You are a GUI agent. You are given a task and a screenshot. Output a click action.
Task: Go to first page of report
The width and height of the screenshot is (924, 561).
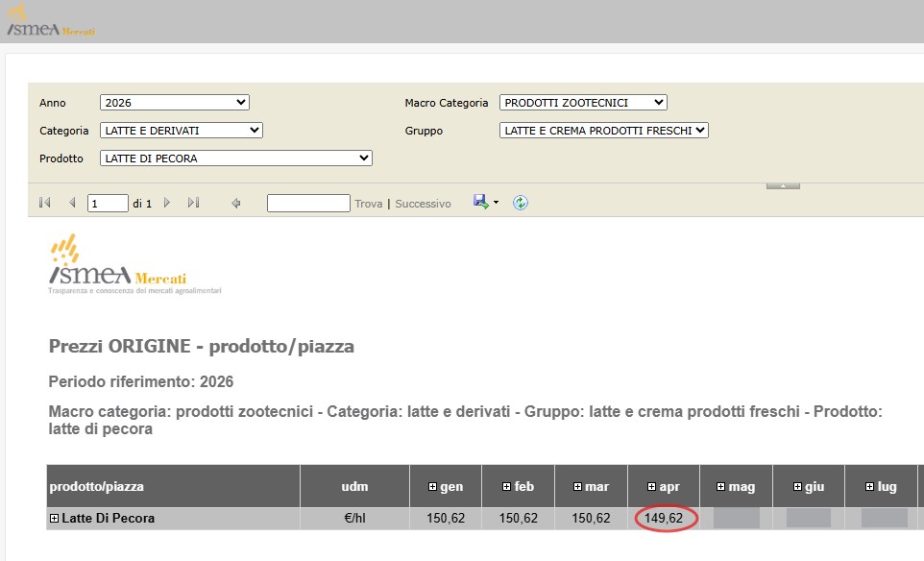(45, 203)
